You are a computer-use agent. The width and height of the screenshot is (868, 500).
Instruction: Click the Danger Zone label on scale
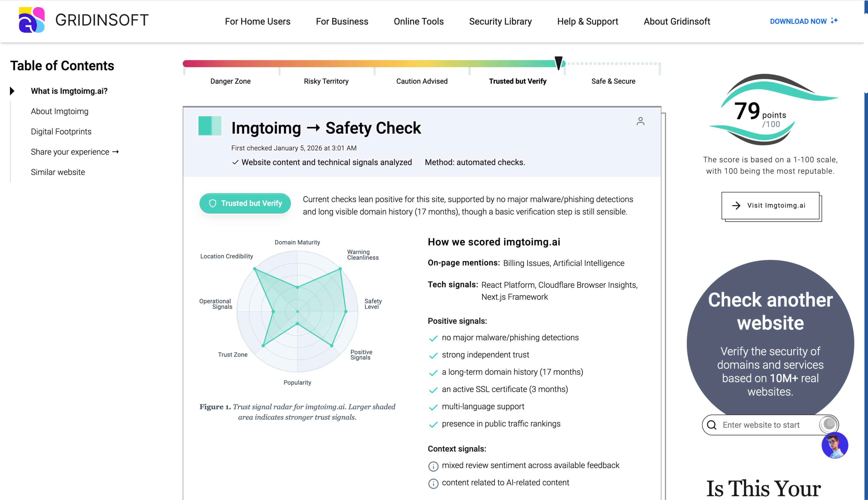point(230,81)
